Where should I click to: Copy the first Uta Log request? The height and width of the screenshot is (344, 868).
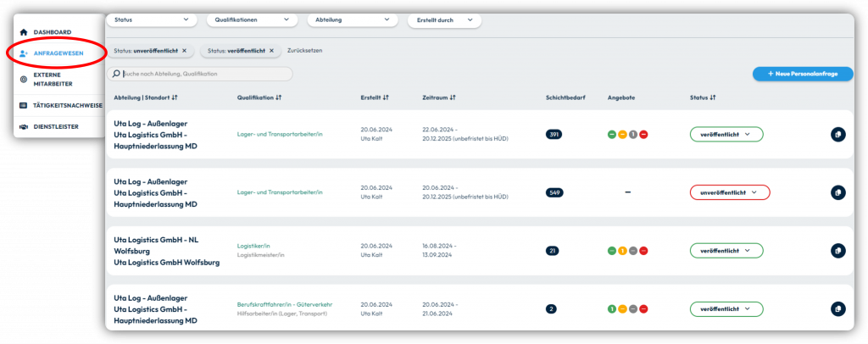pos(838,135)
